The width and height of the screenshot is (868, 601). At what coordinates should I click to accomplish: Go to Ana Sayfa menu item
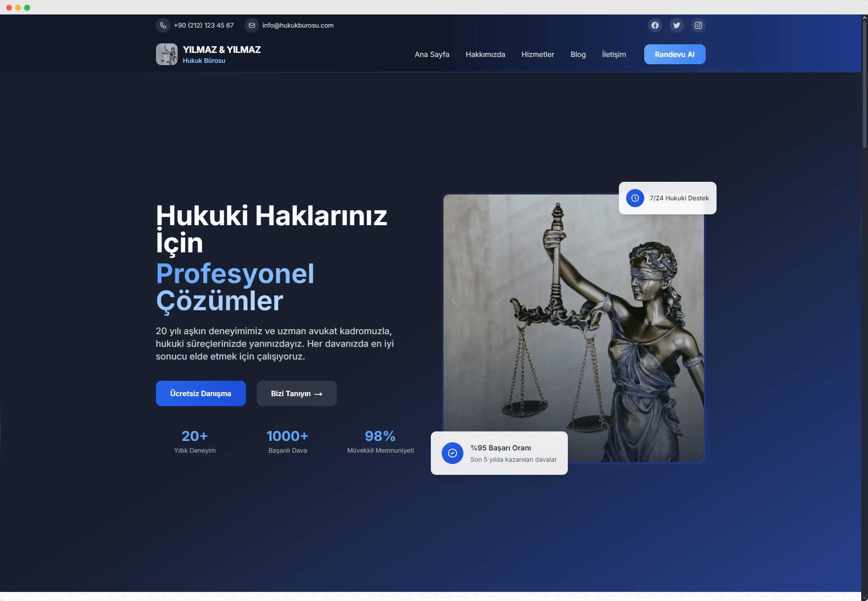coord(432,54)
